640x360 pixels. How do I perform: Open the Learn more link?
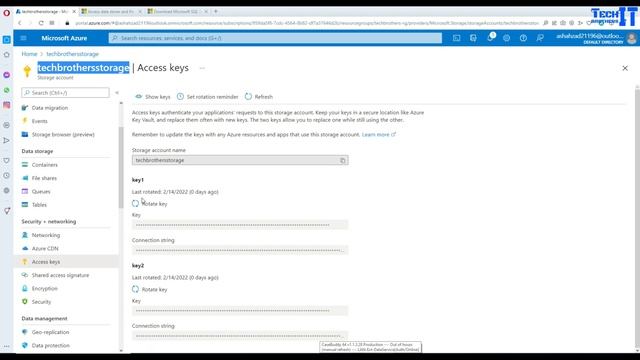[378, 134]
